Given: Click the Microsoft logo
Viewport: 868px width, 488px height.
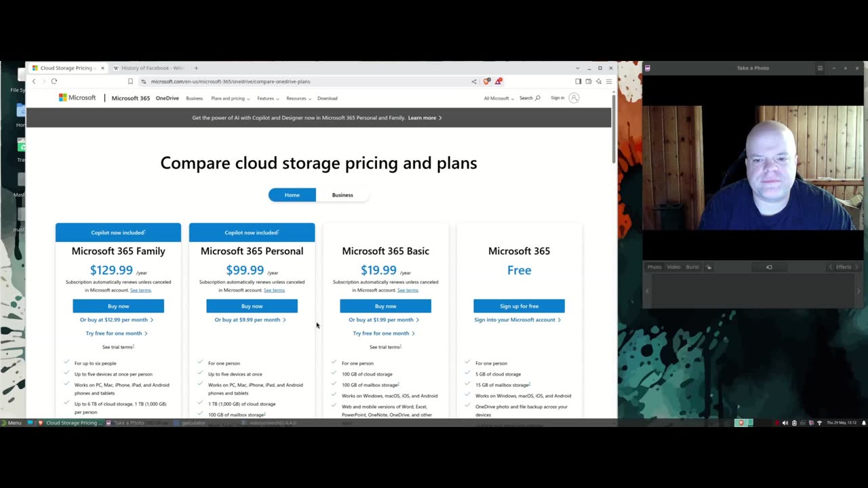Looking at the screenshot, I should [77, 98].
